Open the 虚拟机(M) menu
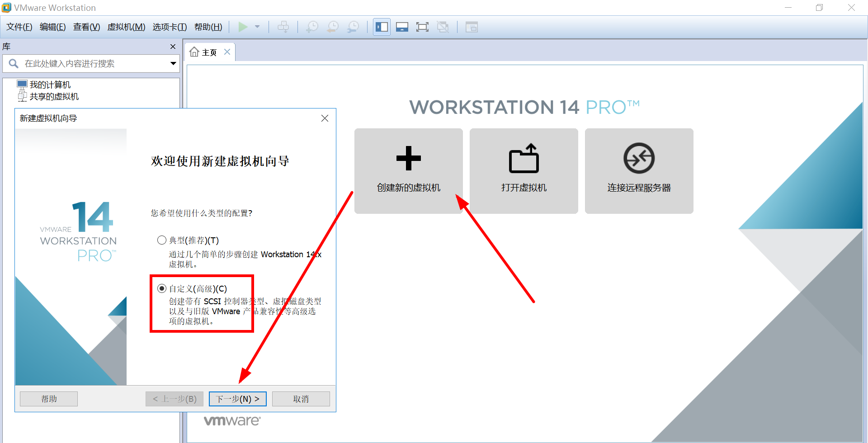The width and height of the screenshot is (868, 443). coord(126,27)
